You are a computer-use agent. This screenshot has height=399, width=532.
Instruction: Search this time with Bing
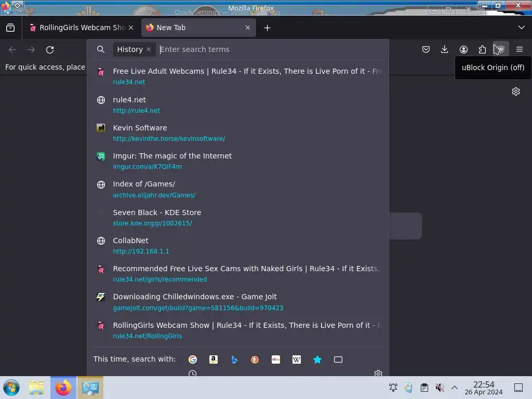coord(234,360)
